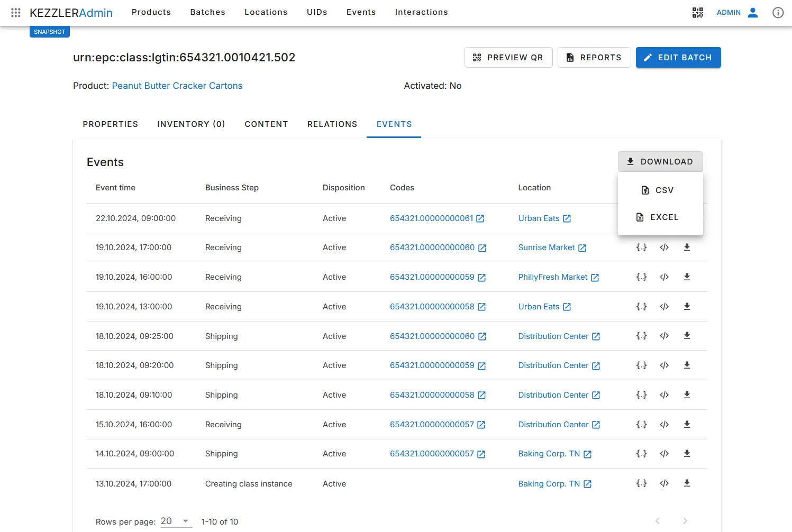This screenshot has height=532, width=792.
Task: View JSON for 14.10.2024 shipping event
Action: [641, 454]
